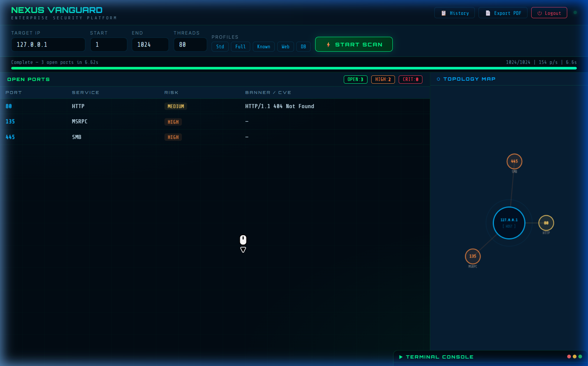This screenshot has height=366, width=588.
Task: Select the 445 SMB node in topology
Action: tap(514, 161)
